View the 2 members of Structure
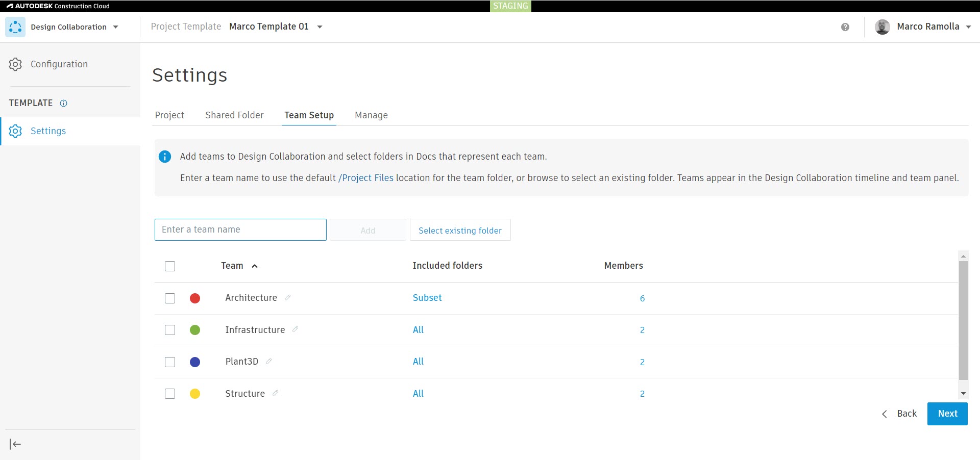Screen dimensions: 980x460 click(x=642, y=394)
